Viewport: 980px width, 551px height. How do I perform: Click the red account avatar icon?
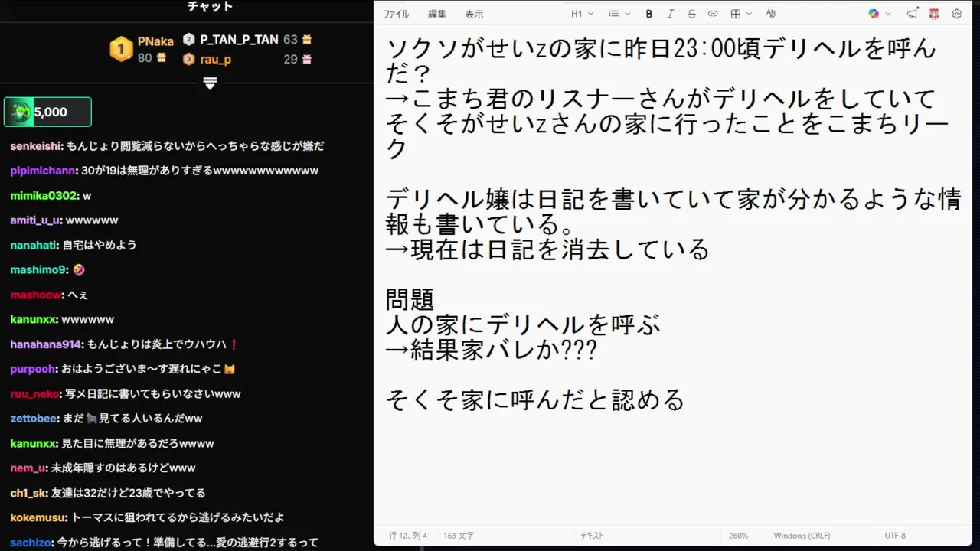click(x=934, y=14)
